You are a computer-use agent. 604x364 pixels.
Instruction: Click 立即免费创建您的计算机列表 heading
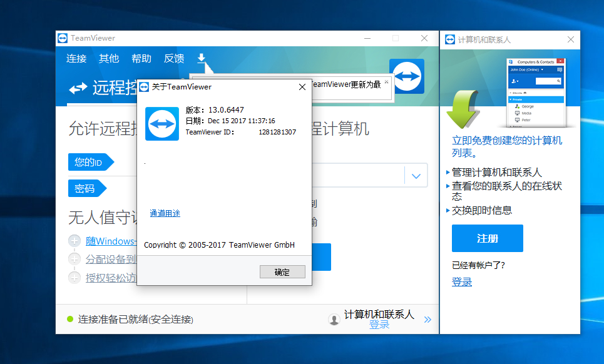point(507,146)
